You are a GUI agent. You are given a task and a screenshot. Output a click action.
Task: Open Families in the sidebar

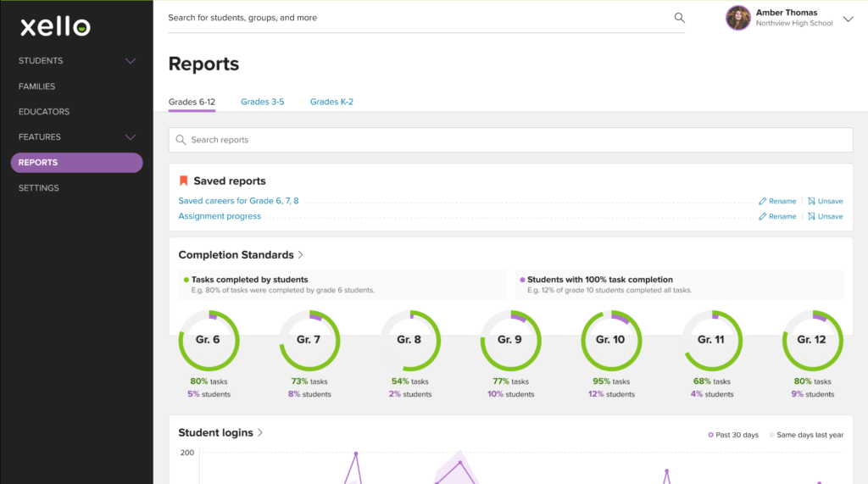(36, 86)
